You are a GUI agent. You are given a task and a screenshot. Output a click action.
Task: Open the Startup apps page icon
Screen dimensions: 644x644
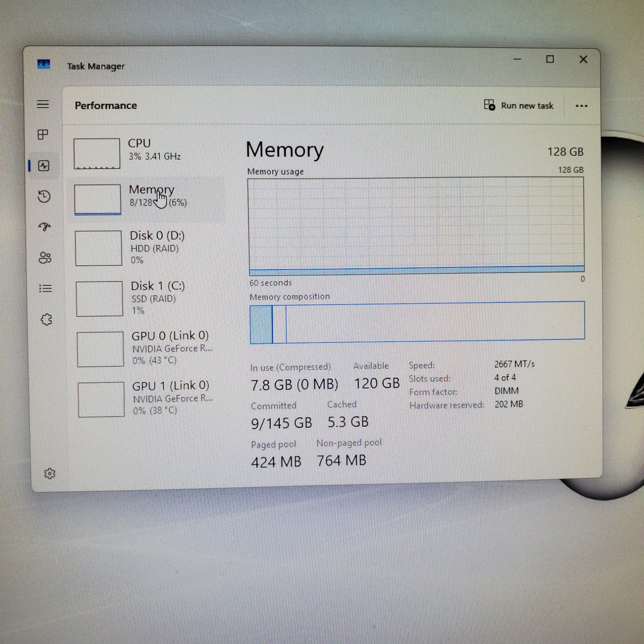click(x=44, y=227)
